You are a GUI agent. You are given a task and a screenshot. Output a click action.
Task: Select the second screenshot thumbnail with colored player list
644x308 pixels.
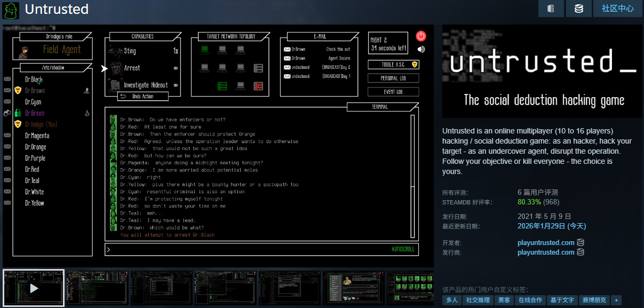[x=98, y=288]
